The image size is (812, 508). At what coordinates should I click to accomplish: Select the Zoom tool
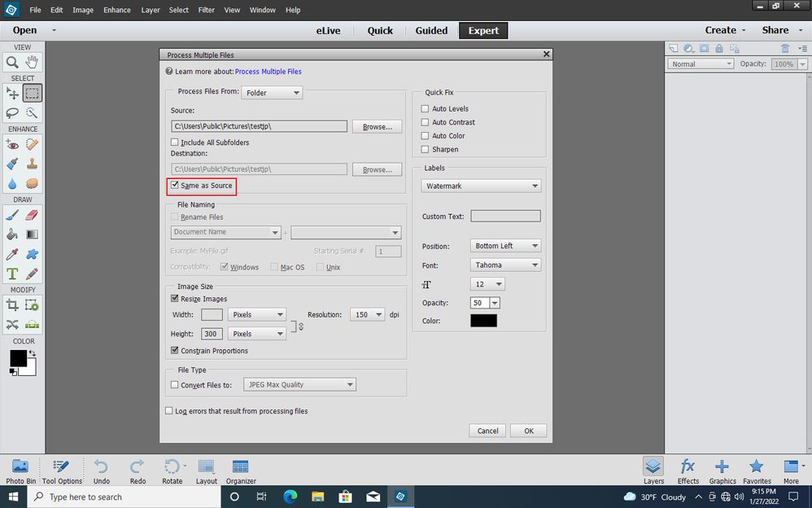coord(12,63)
